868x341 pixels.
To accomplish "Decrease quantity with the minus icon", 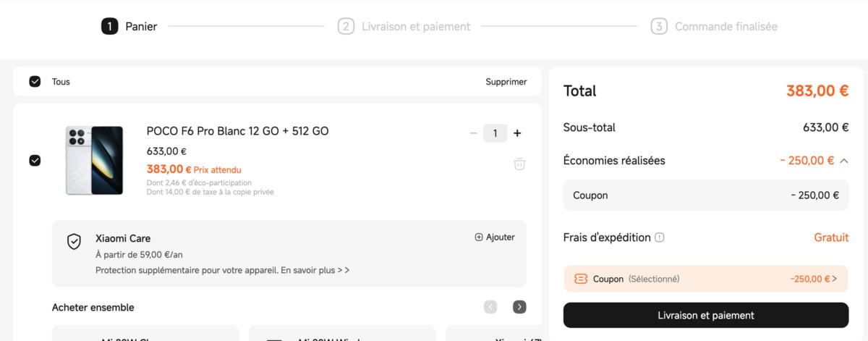I will pos(473,133).
